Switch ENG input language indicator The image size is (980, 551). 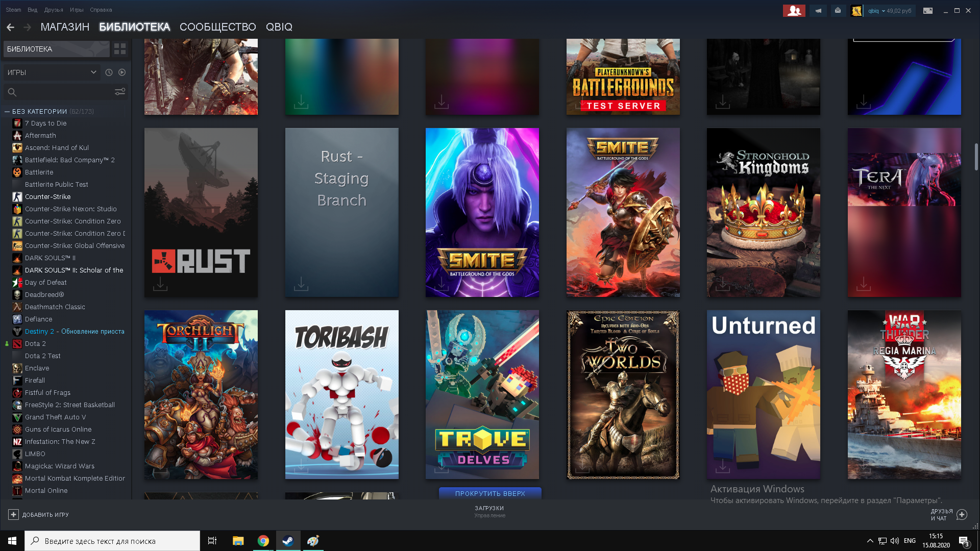[910, 541]
